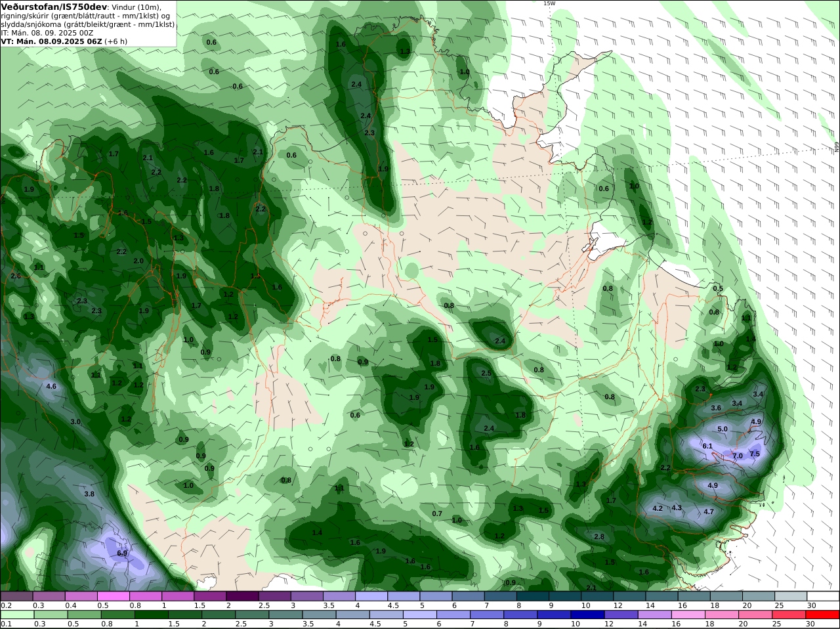Click the 4.3 value in the southeast
The image size is (840, 629).
coord(677,508)
